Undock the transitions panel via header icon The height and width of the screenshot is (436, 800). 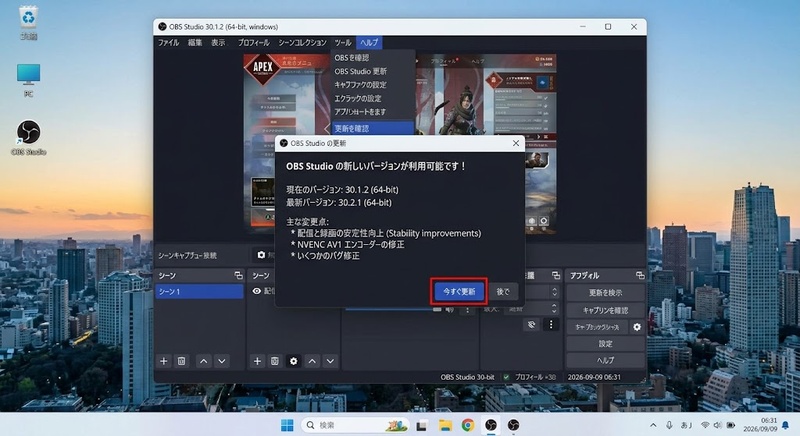(556, 275)
